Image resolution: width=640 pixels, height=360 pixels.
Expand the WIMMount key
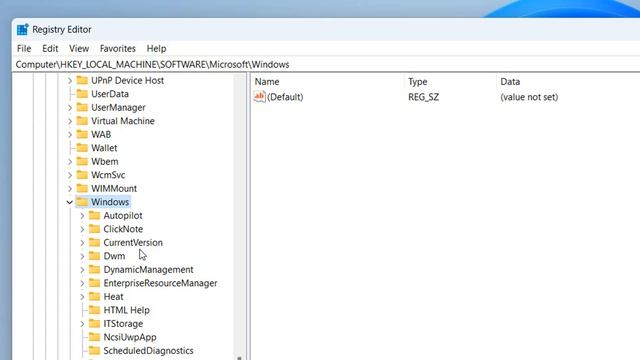pyautogui.click(x=70, y=189)
